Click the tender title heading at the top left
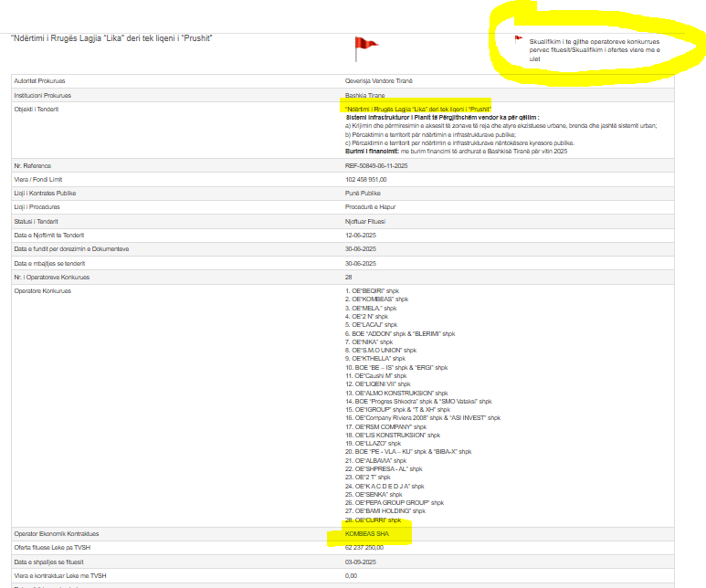Screen dimensions: 706x588 111,38
